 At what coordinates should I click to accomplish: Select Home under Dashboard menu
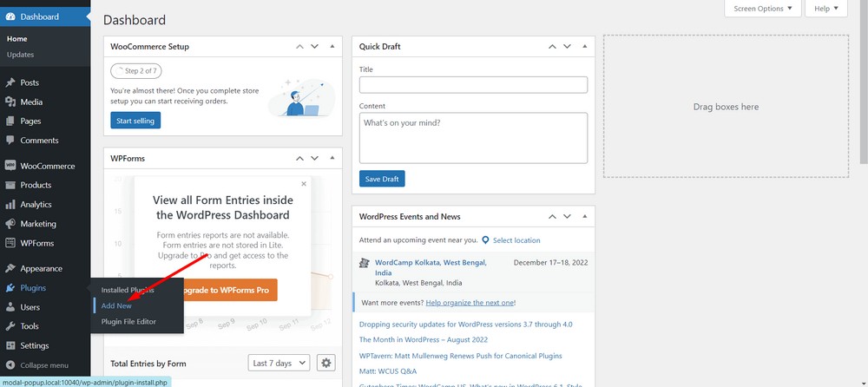16,39
